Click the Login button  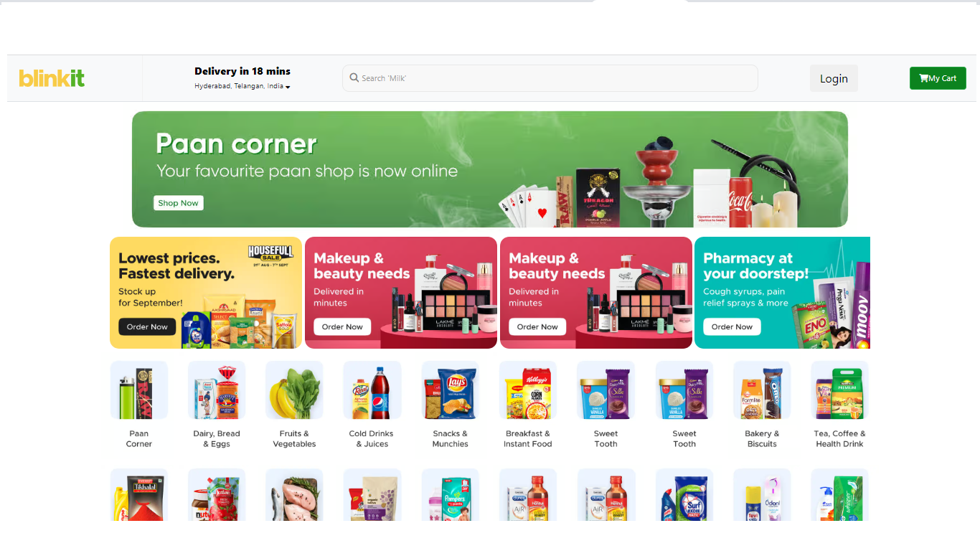(834, 78)
